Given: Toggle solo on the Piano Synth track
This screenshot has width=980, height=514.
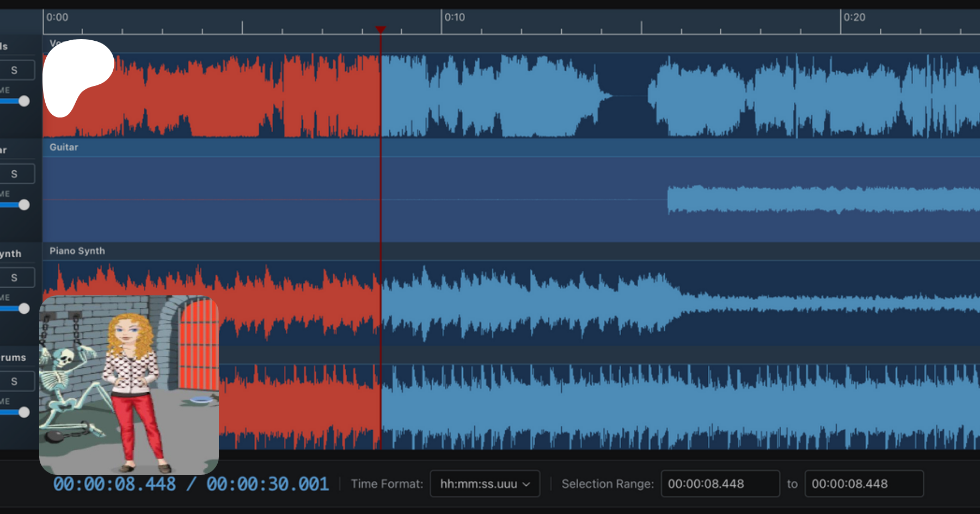Looking at the screenshot, I should click(x=15, y=278).
